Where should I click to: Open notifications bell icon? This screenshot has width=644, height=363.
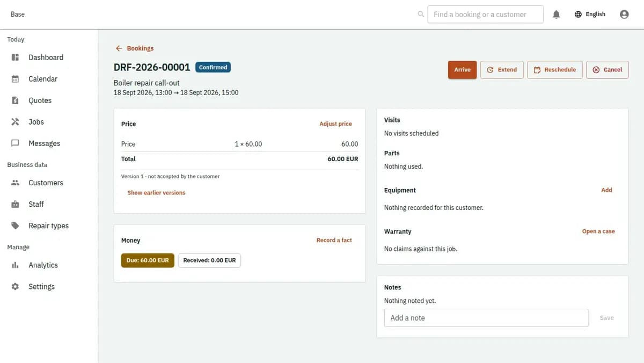point(557,14)
